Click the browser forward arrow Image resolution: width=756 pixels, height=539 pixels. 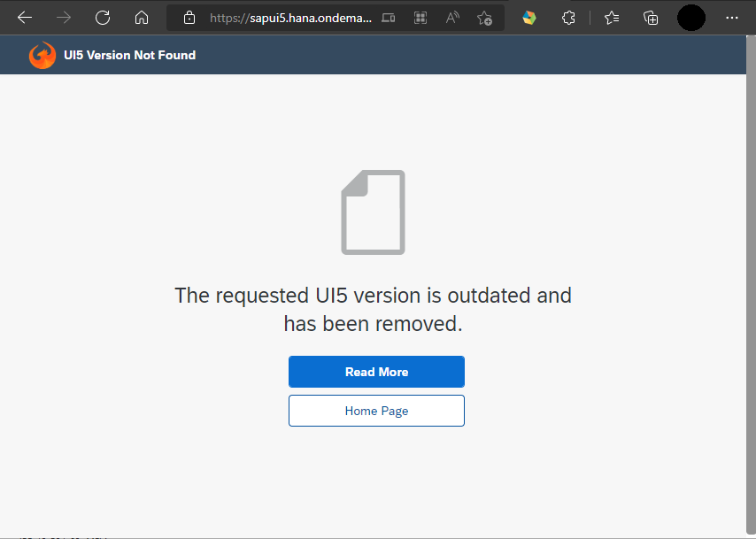point(64,18)
